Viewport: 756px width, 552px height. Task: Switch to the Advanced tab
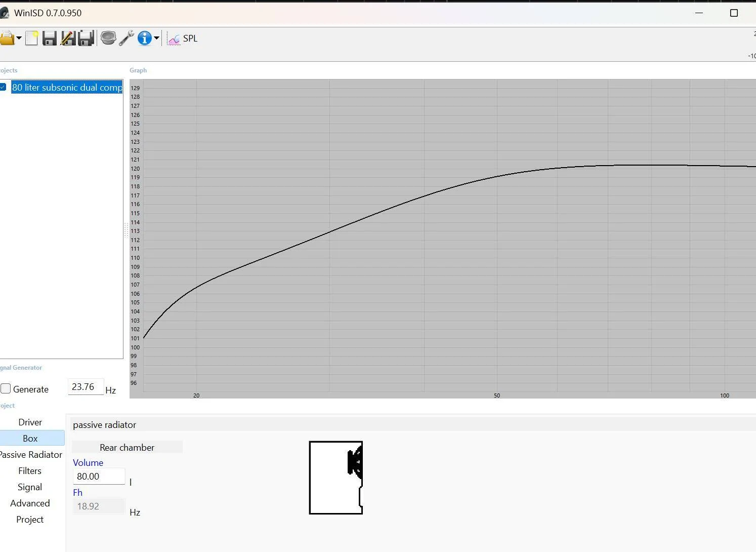point(30,503)
